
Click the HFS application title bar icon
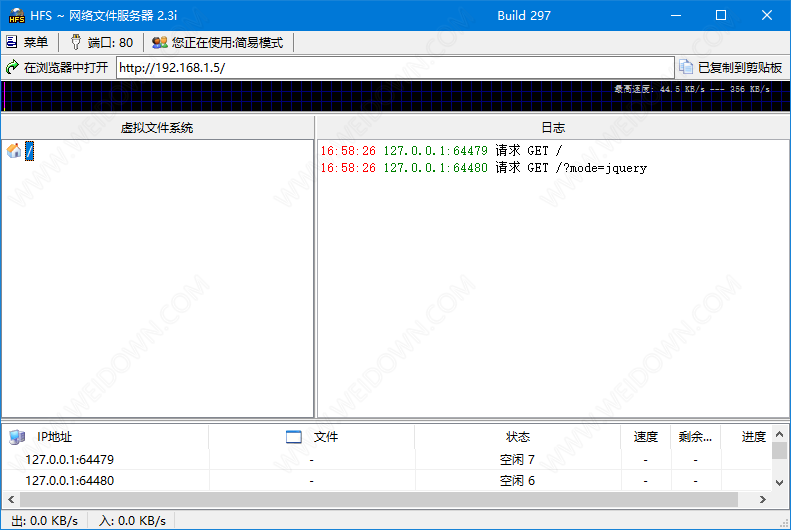17,15
